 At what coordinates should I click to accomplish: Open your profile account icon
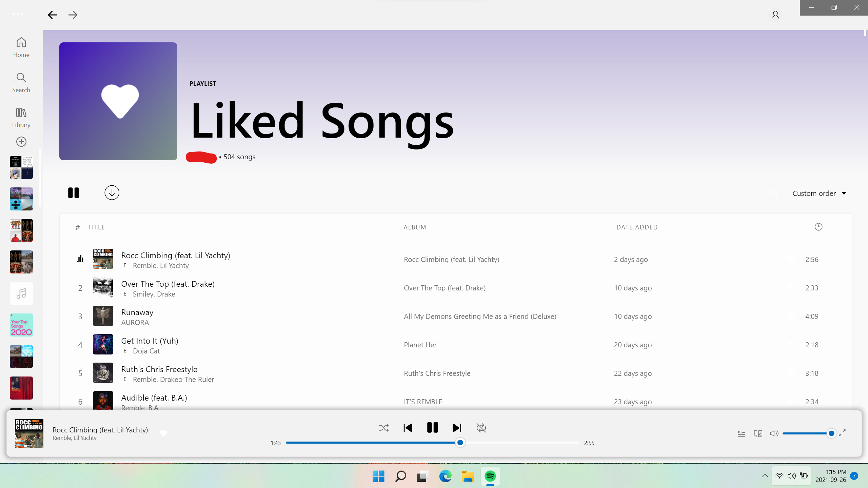(776, 15)
